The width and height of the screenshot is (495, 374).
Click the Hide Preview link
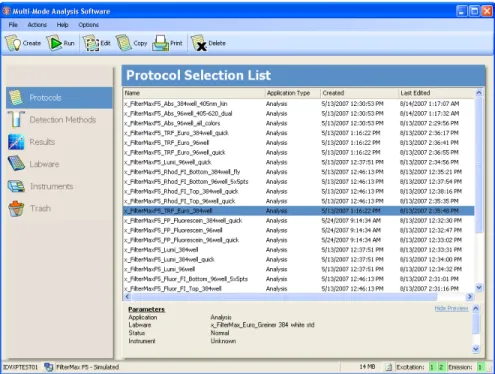[451, 308]
